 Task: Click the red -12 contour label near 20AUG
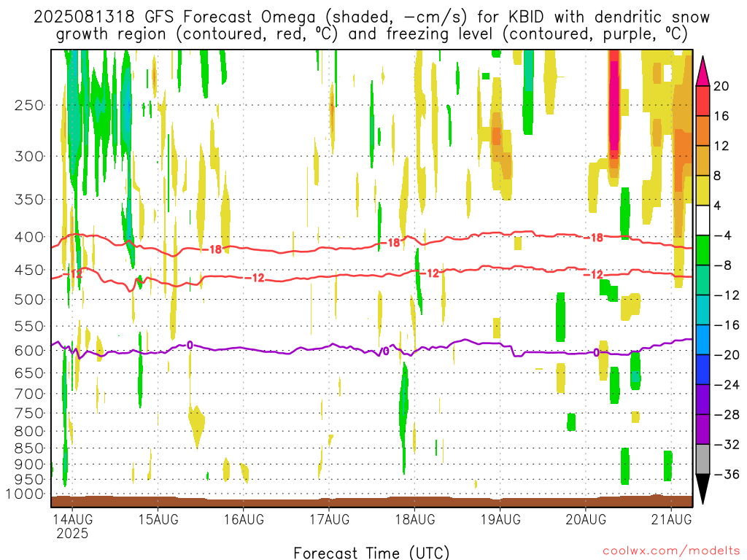point(594,275)
